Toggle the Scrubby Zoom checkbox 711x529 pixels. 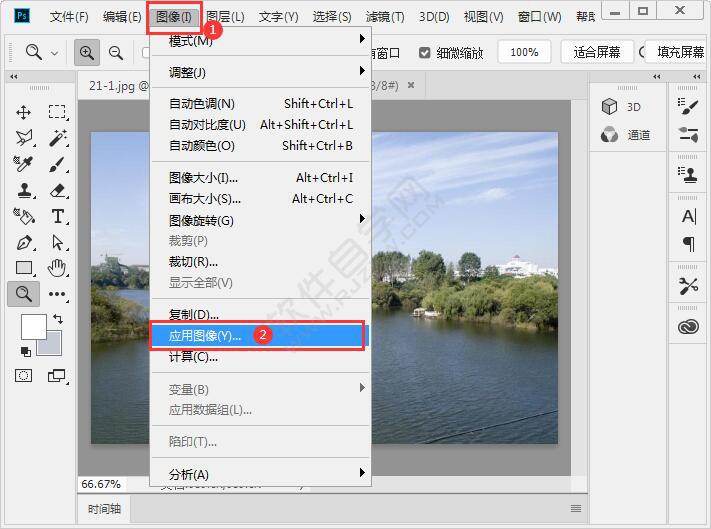[x=424, y=53]
